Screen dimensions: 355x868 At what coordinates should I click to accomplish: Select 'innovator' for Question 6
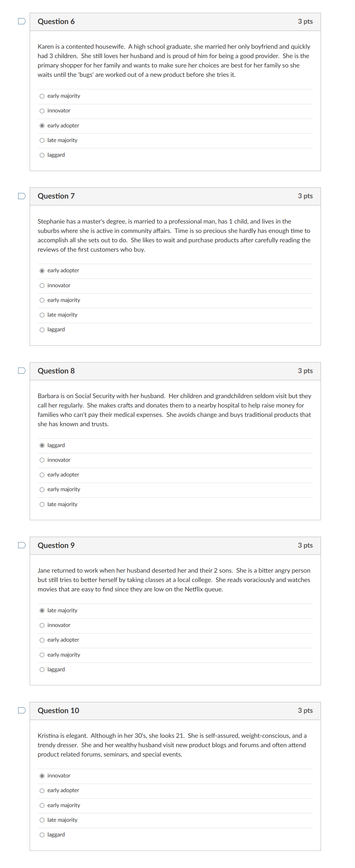(42, 110)
